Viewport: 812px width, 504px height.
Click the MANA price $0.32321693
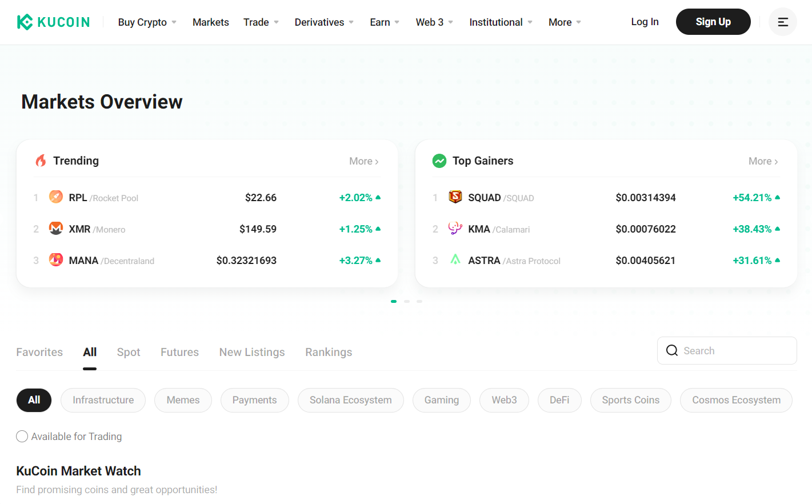pos(246,261)
